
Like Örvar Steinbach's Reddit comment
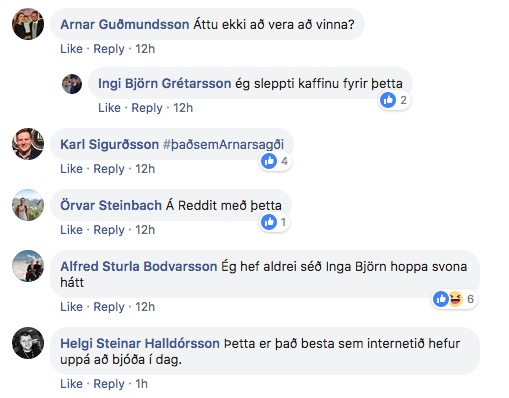pos(71,230)
